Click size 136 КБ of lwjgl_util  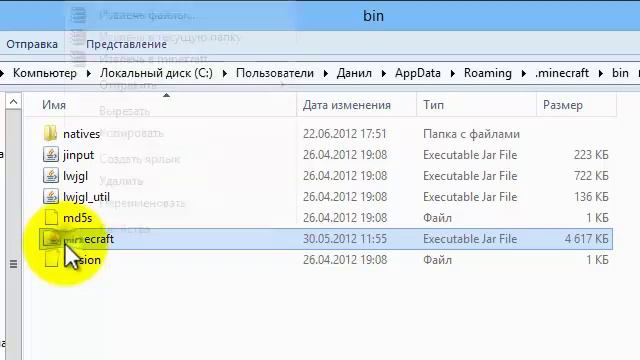[591, 197]
